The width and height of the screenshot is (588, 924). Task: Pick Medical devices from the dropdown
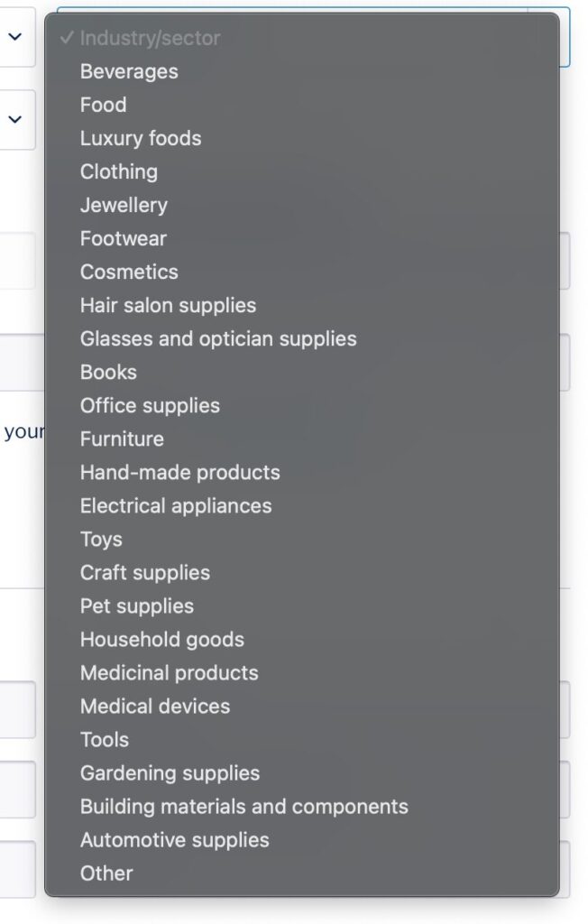coord(155,706)
